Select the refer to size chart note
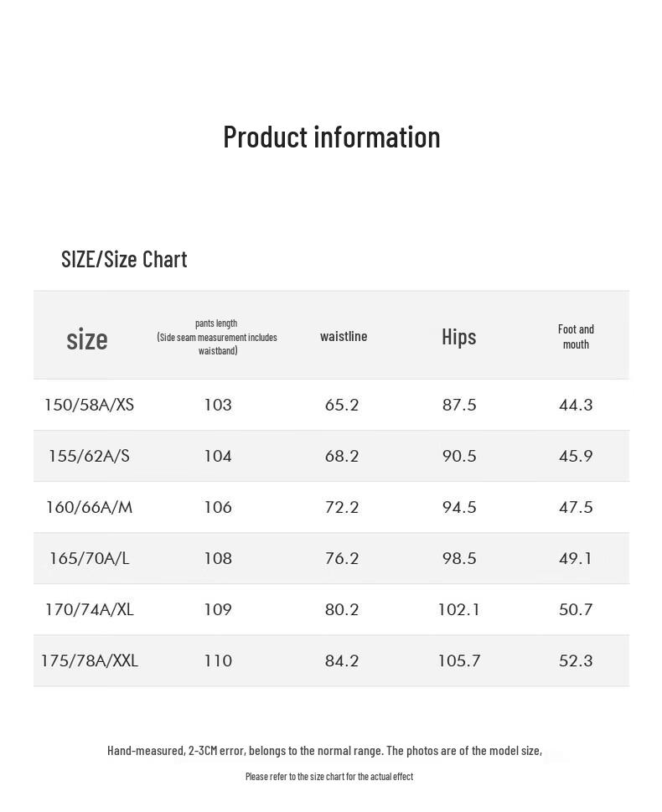The height and width of the screenshot is (812, 662). [329, 777]
